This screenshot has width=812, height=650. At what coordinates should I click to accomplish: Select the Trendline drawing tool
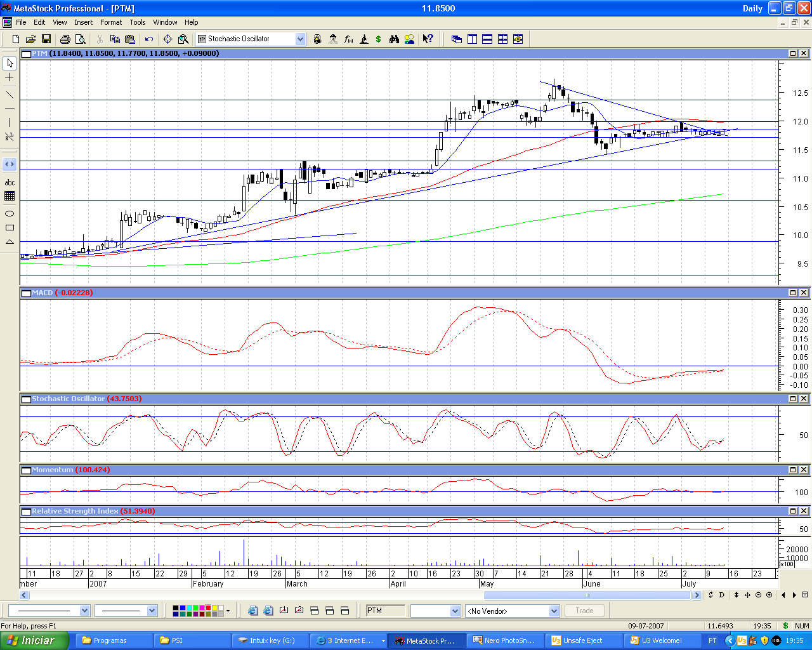[x=10, y=95]
